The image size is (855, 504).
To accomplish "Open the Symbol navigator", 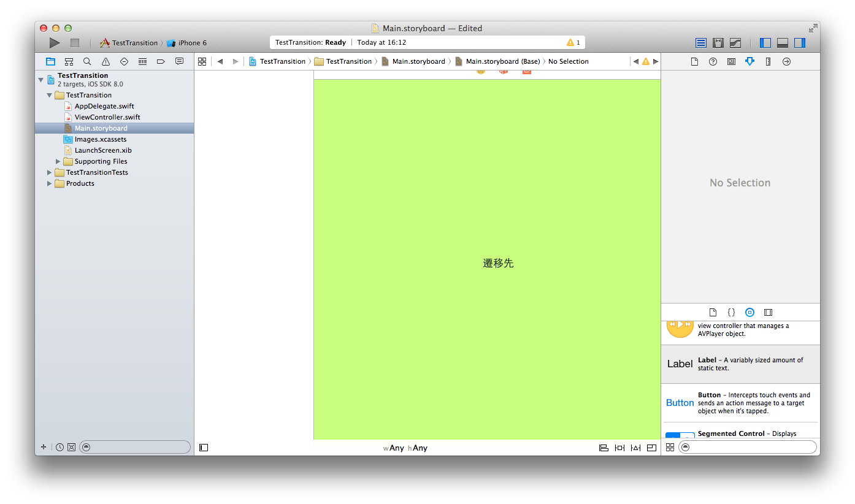I will [x=69, y=61].
